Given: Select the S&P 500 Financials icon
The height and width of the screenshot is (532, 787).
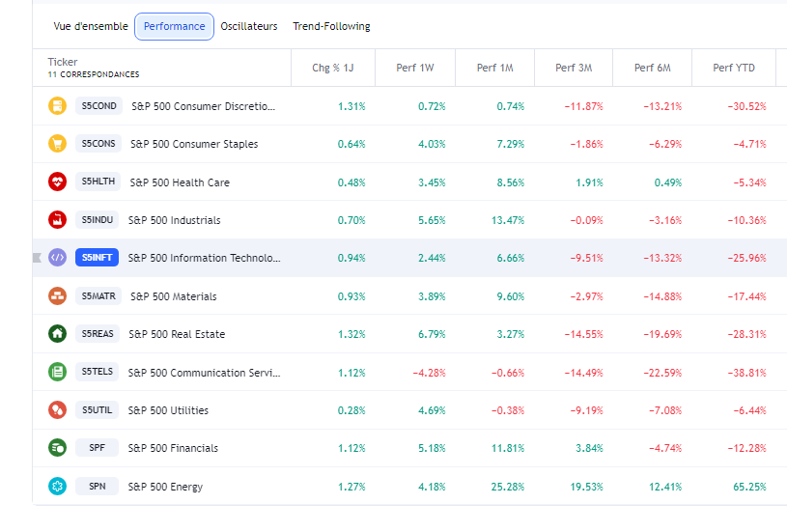Looking at the screenshot, I should pos(57,448).
